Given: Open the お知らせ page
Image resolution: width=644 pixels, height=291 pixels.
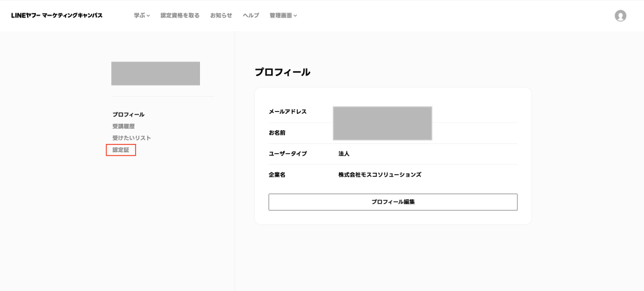Looking at the screenshot, I should point(221,15).
